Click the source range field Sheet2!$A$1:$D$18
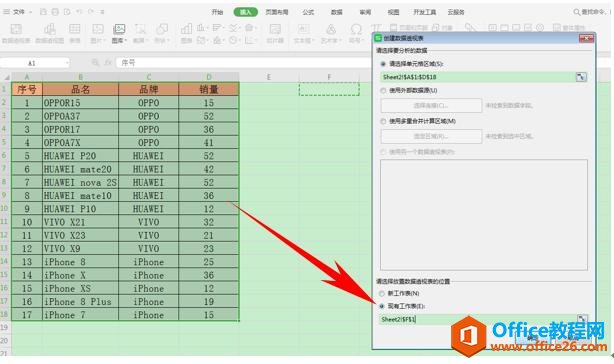This screenshot has height=364, width=614. pyautogui.click(x=477, y=77)
